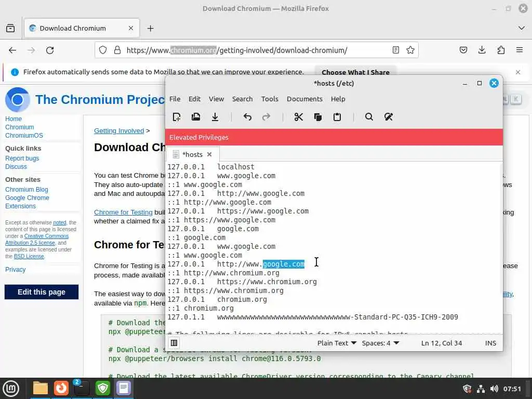Image resolution: width=532 pixels, height=399 pixels.
Task: Open the Help menu in editor
Action: tap(338, 99)
